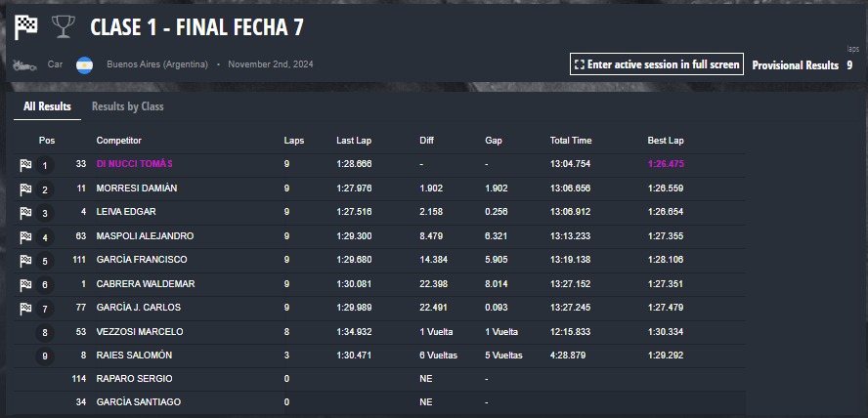Image resolution: width=868 pixels, height=418 pixels.
Task: Click the Total Time column header
Action: (571, 141)
